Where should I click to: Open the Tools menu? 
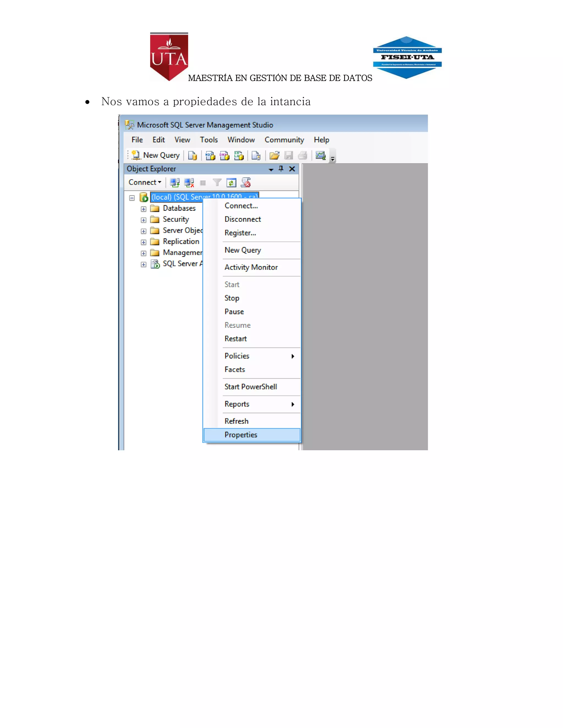(209, 140)
